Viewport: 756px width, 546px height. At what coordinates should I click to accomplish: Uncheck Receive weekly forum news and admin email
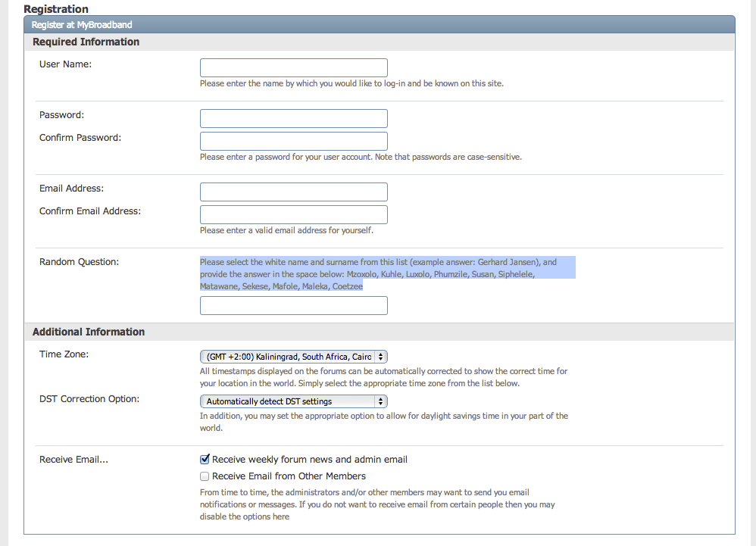coord(205,459)
